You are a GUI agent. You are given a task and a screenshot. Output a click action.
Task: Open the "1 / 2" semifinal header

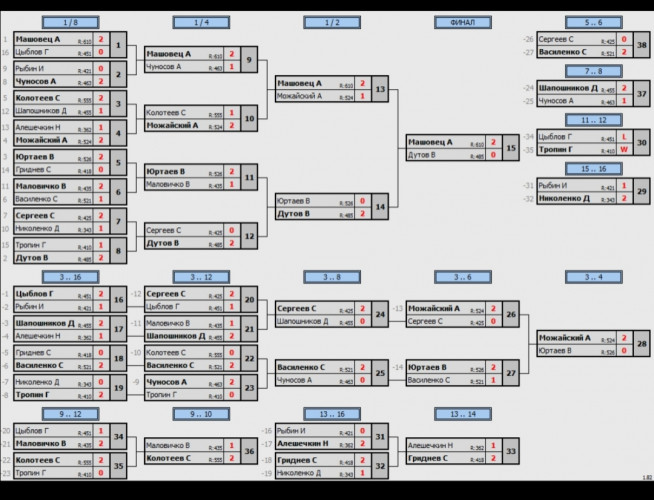[x=332, y=22]
